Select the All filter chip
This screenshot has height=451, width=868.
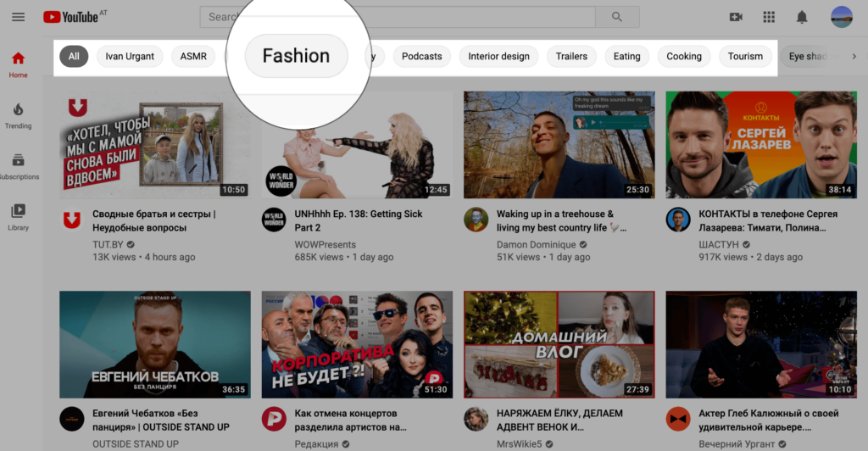click(74, 57)
